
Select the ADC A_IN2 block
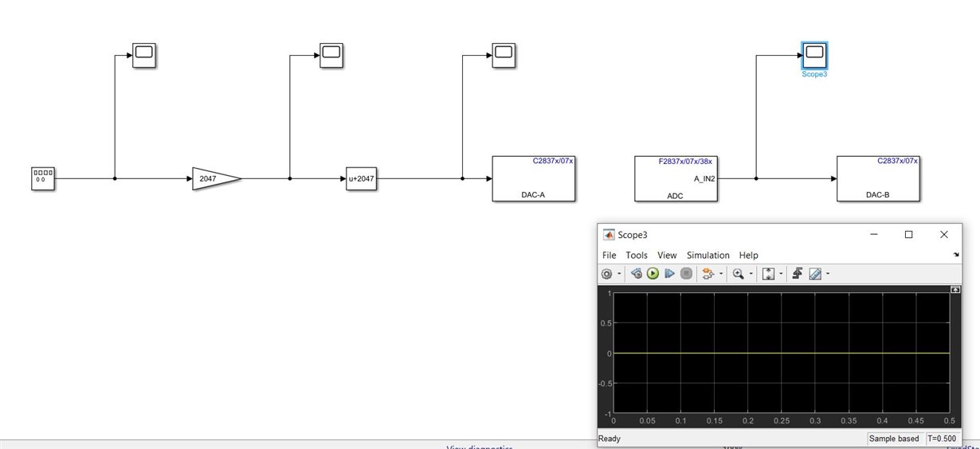tap(676, 178)
